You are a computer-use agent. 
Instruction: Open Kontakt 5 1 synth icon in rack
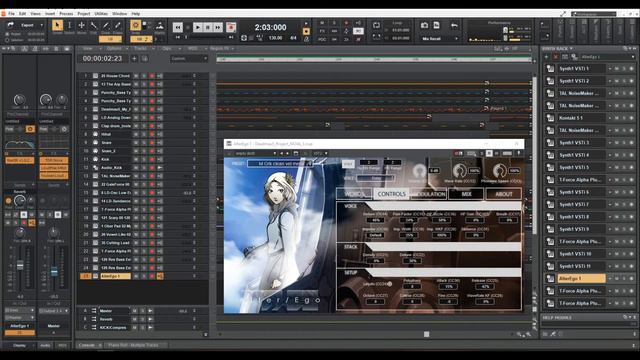pyautogui.click(x=550, y=118)
